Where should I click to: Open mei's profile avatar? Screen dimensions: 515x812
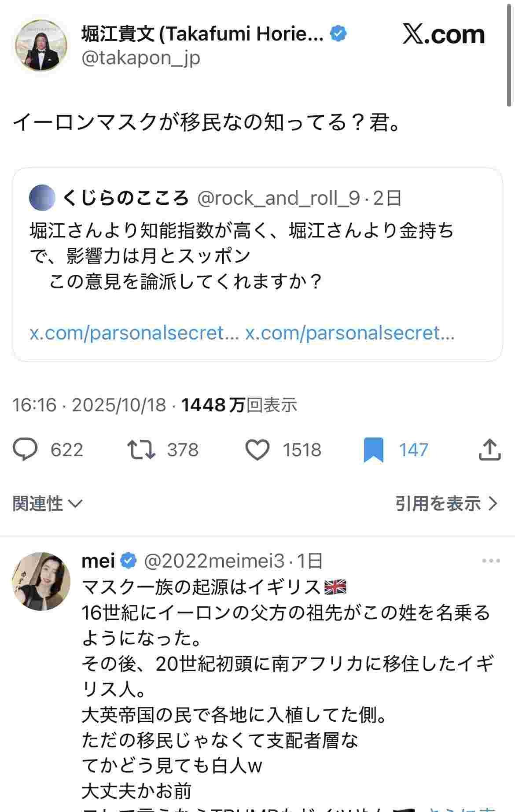[41, 581]
